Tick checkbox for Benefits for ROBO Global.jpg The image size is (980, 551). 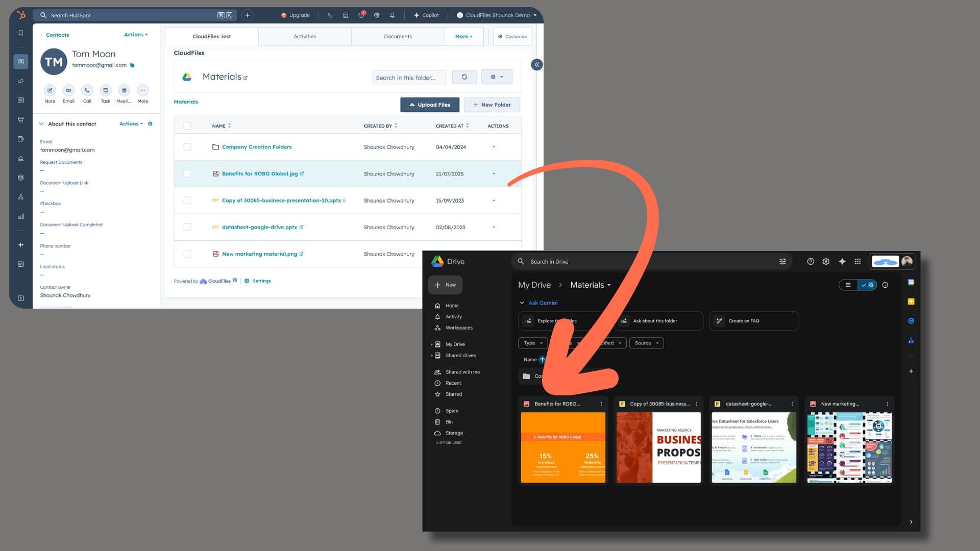(x=187, y=174)
